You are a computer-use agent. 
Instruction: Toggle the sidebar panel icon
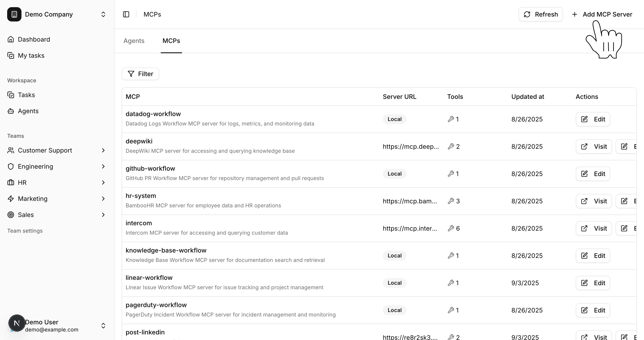click(126, 14)
